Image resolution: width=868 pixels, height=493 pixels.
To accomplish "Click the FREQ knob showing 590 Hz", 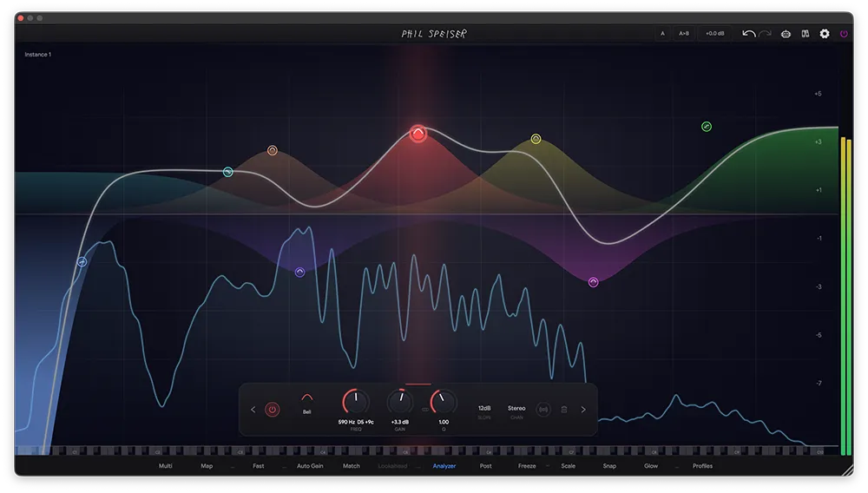I will pos(356,402).
